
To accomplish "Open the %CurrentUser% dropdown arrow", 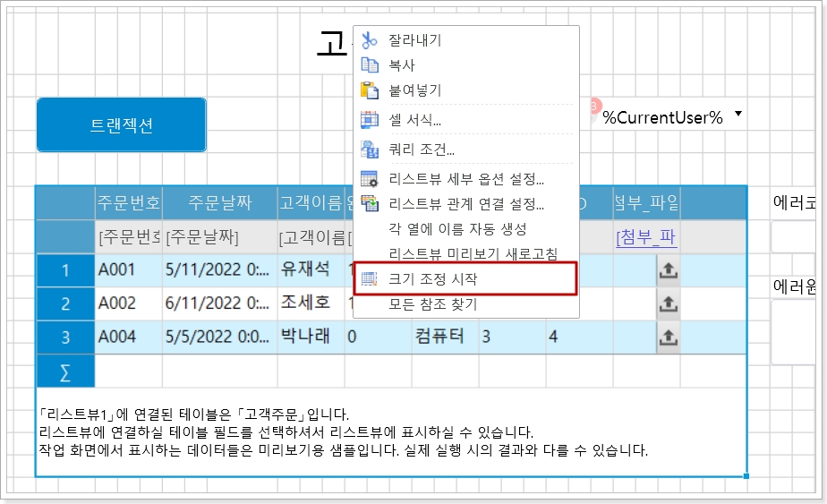I will (738, 115).
